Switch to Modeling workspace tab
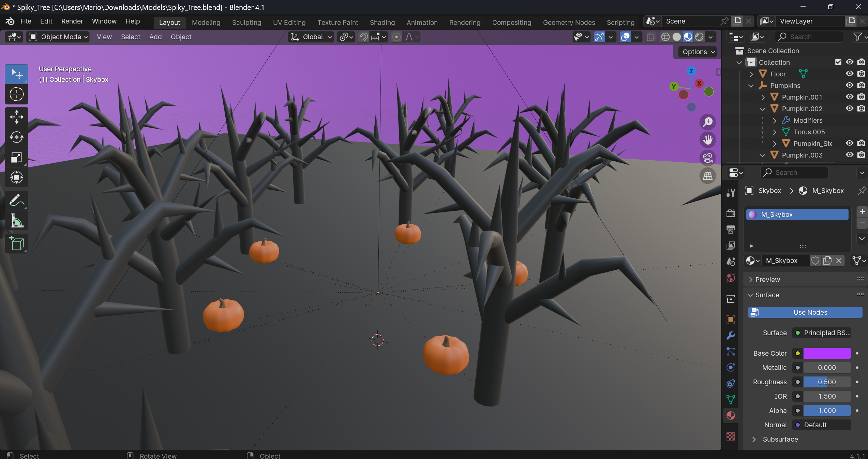868x459 pixels. 206,23
